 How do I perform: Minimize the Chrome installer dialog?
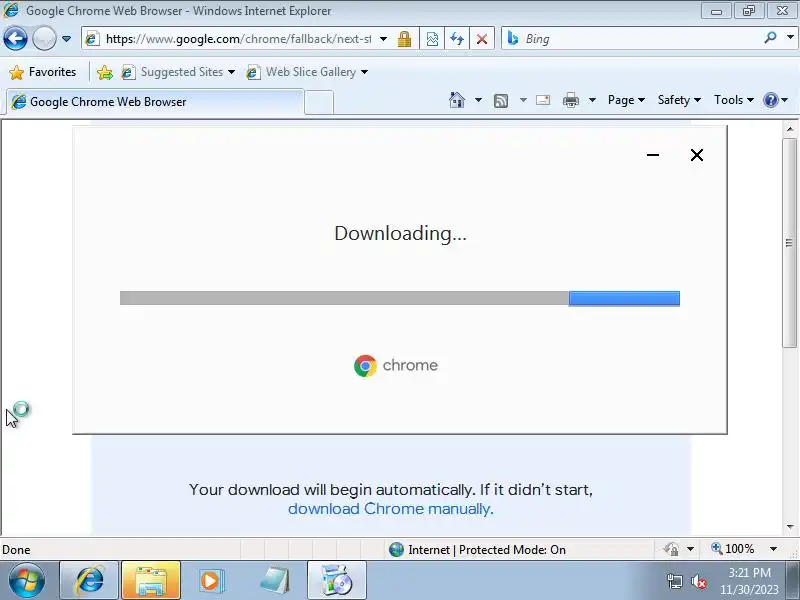coord(653,155)
